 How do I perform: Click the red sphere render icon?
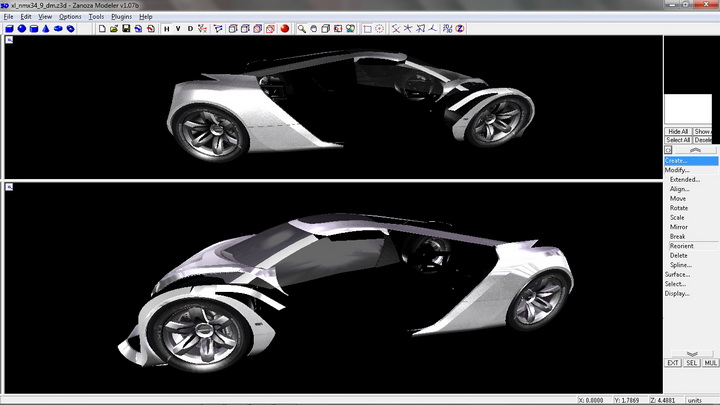click(x=284, y=29)
